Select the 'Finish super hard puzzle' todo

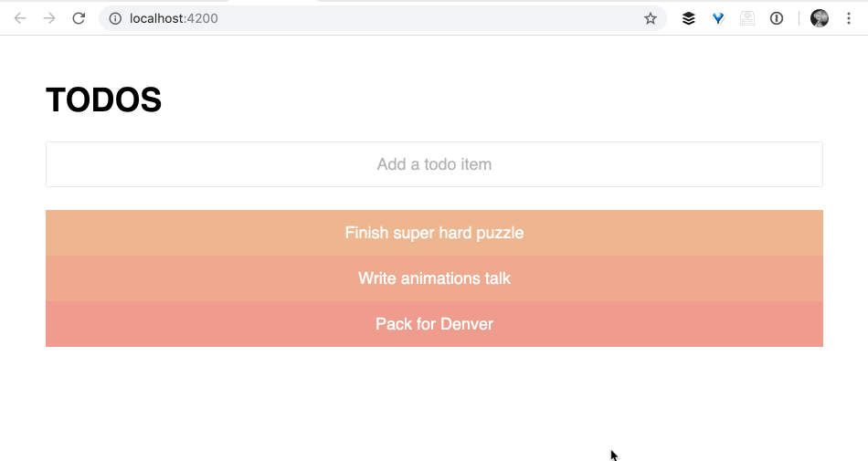(x=434, y=233)
